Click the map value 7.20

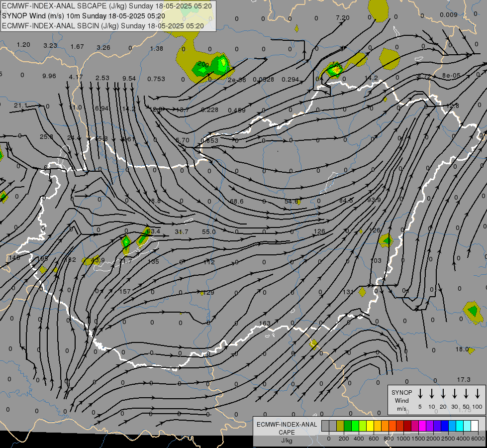coord(343,18)
